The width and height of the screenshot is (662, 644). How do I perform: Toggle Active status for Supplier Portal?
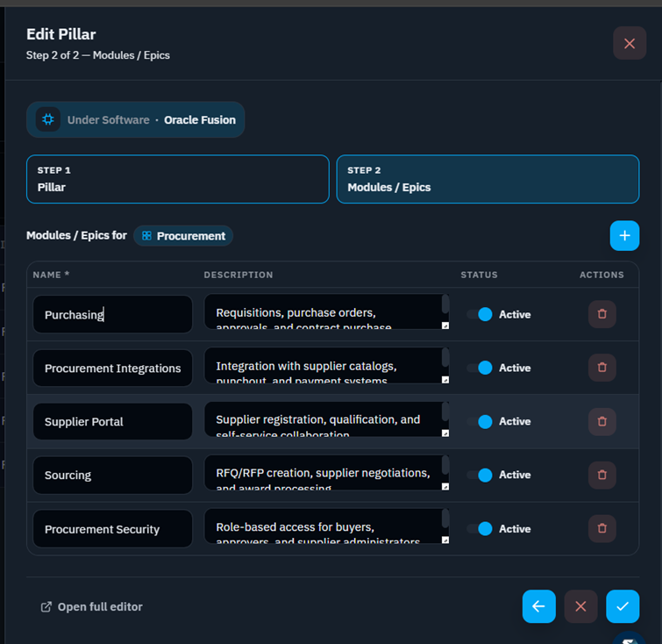[480, 421]
